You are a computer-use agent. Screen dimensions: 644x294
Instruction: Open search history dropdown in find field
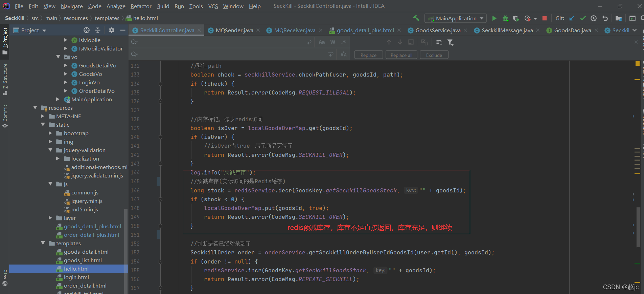tap(135, 42)
